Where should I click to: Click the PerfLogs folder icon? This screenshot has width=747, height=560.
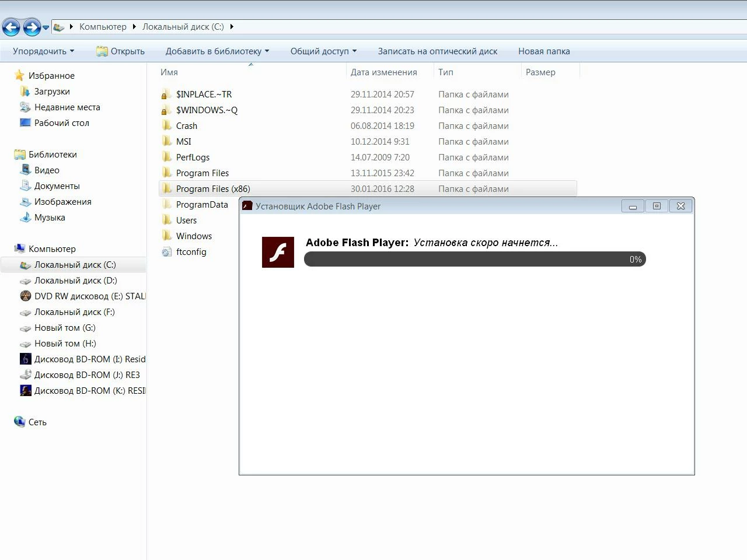click(x=166, y=157)
